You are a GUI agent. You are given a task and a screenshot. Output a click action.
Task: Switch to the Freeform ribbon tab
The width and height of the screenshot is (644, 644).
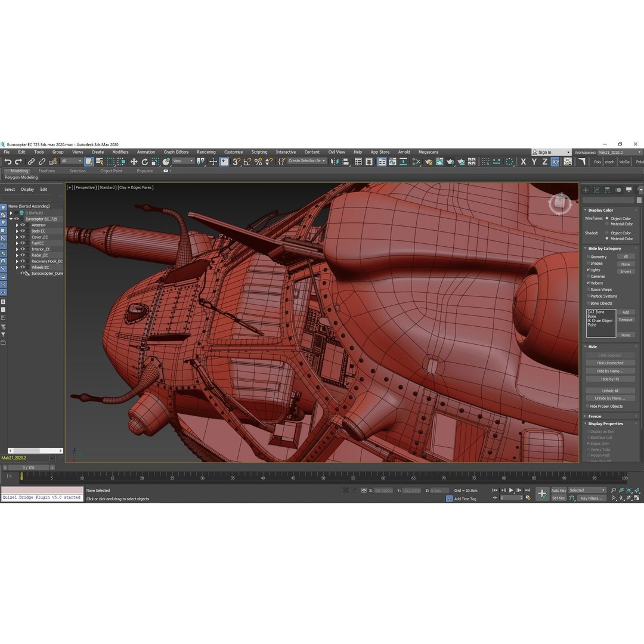click(x=47, y=171)
